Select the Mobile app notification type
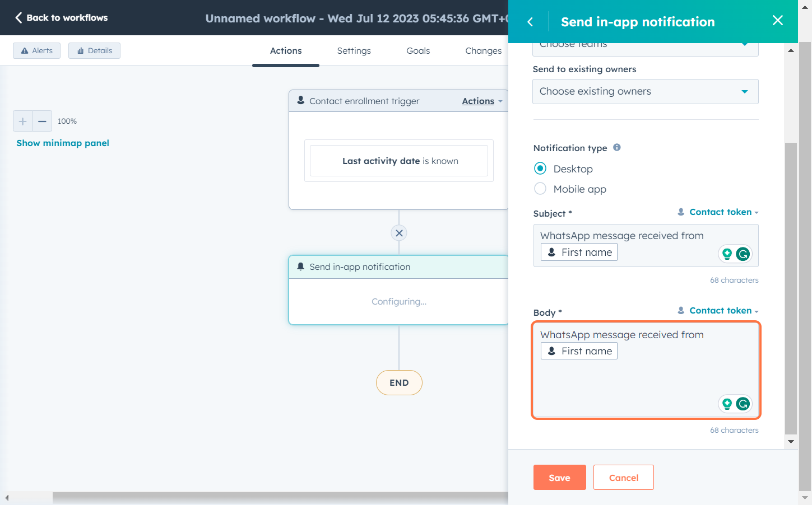 (x=540, y=189)
